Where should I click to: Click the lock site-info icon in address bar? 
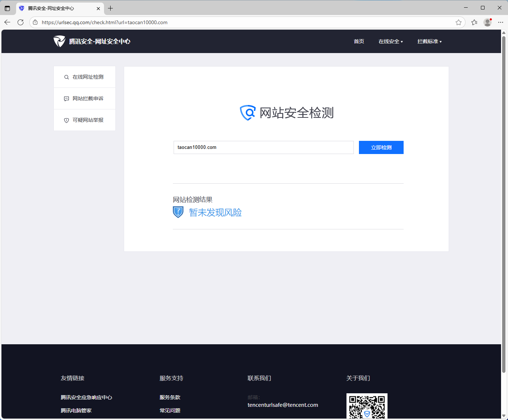tap(35, 22)
